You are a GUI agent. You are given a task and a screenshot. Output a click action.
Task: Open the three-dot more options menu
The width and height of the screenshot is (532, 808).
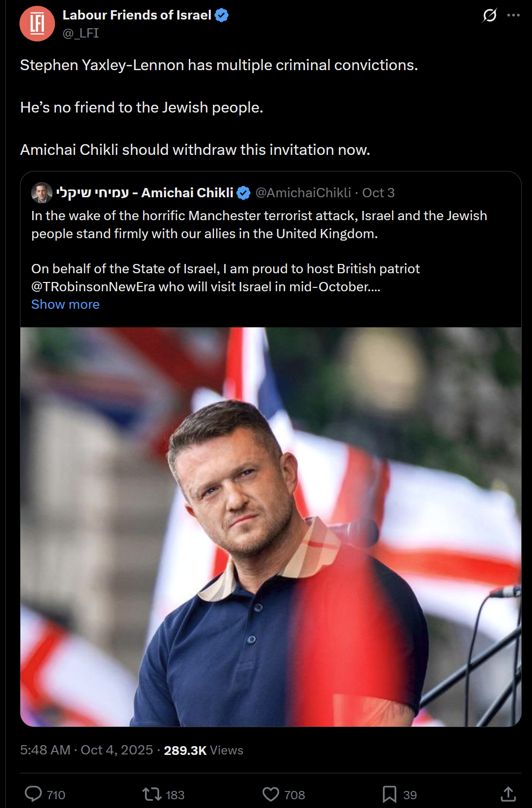point(514,16)
